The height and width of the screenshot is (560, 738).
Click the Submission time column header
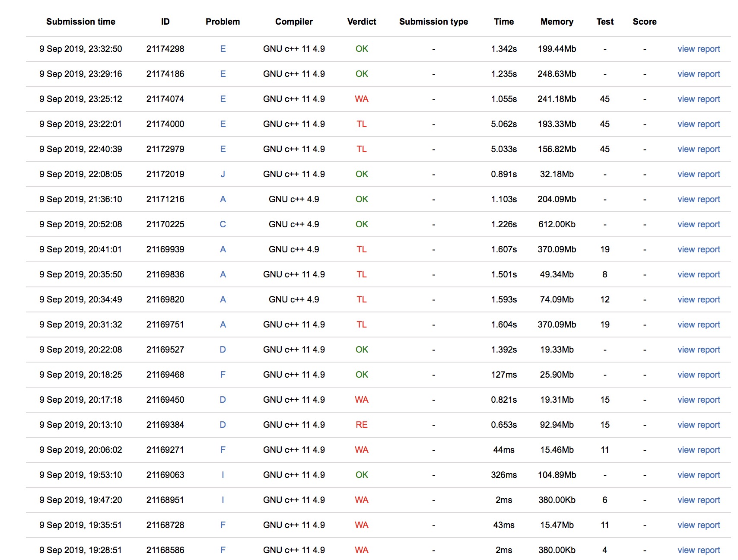tap(80, 22)
